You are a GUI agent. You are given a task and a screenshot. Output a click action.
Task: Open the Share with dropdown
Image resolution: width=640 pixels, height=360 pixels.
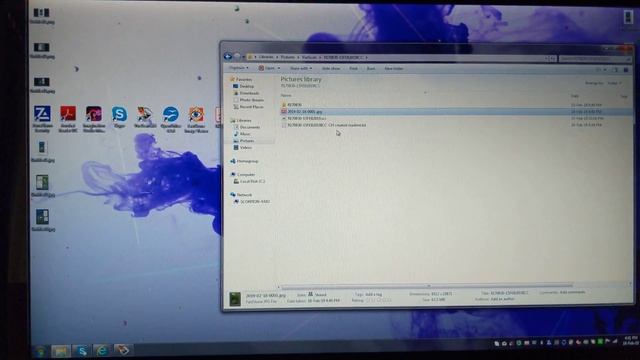301,69
